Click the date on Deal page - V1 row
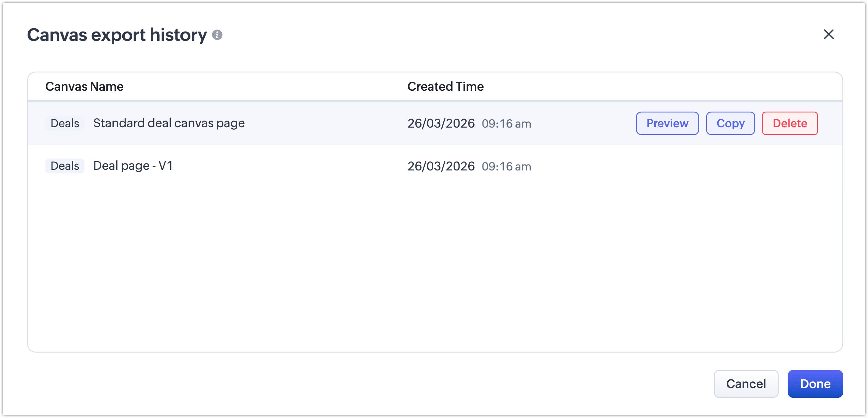 coord(441,166)
